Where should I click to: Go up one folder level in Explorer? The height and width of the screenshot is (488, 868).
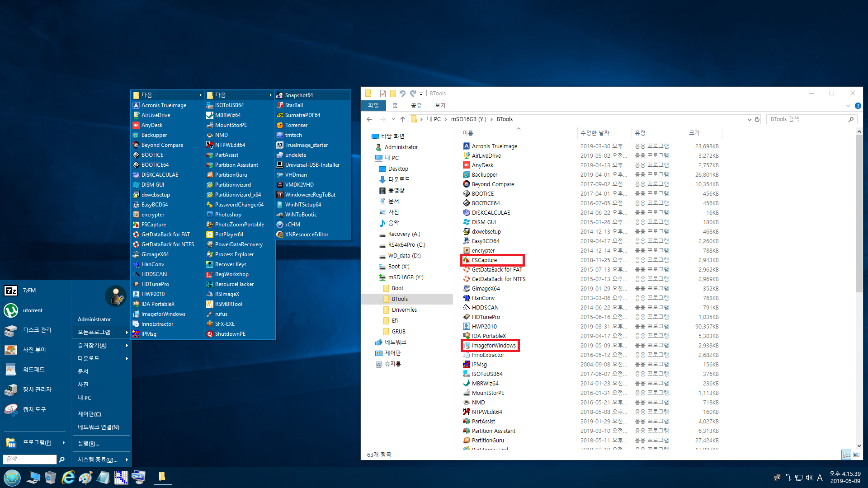point(403,119)
